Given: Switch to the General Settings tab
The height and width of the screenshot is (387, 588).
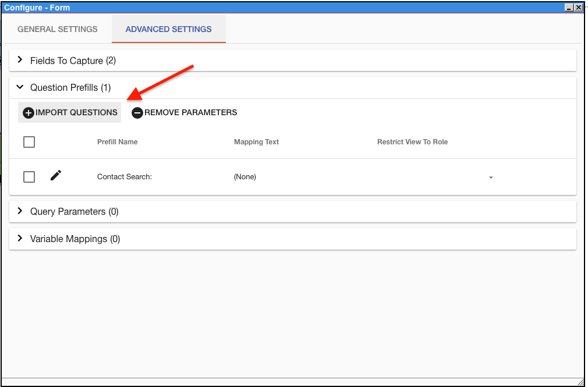Looking at the screenshot, I should coord(57,29).
